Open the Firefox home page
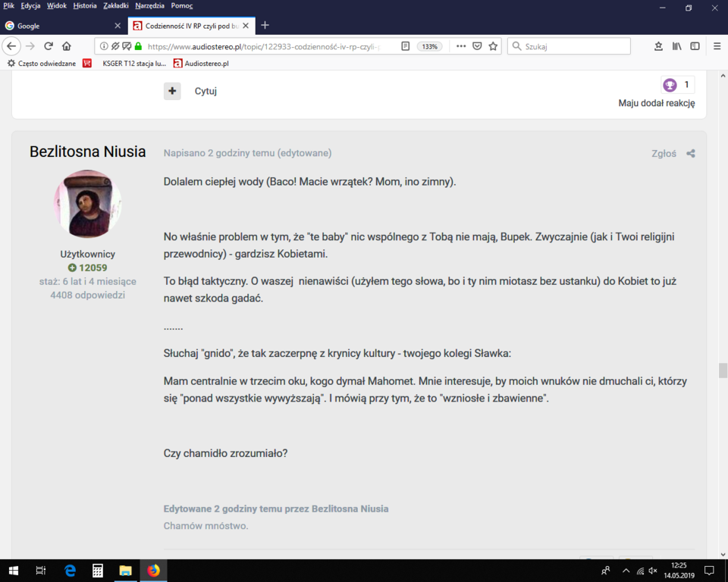 tap(67, 46)
